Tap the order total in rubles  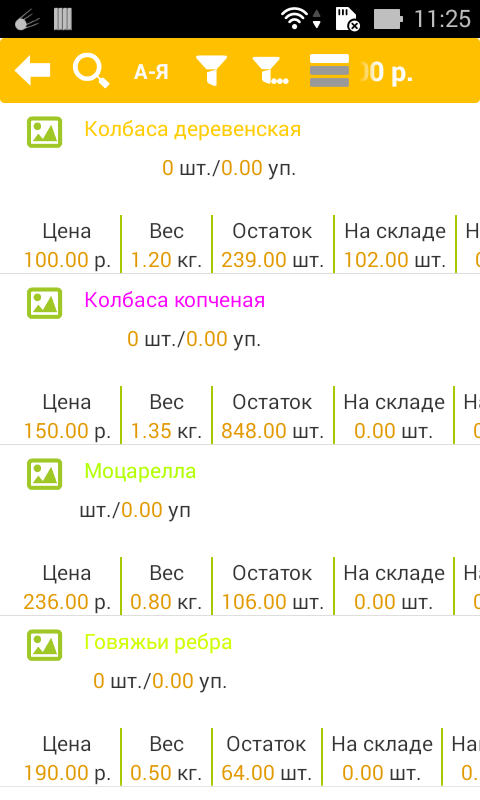(x=386, y=72)
